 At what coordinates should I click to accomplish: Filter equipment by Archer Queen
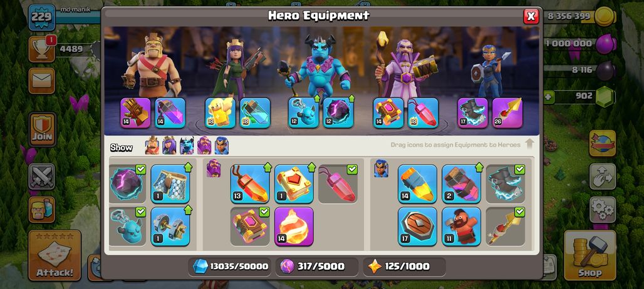click(x=169, y=146)
